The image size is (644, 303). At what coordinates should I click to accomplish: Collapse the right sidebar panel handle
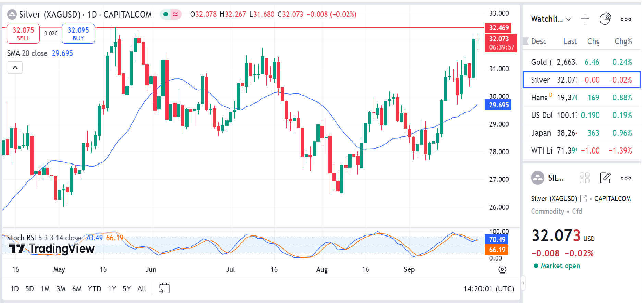pos(523,283)
